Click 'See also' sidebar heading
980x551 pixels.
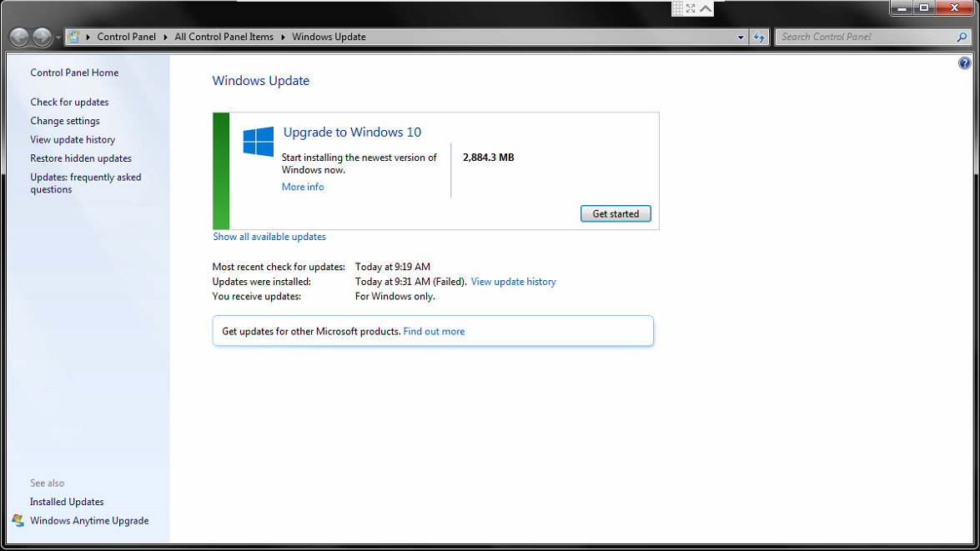(48, 483)
